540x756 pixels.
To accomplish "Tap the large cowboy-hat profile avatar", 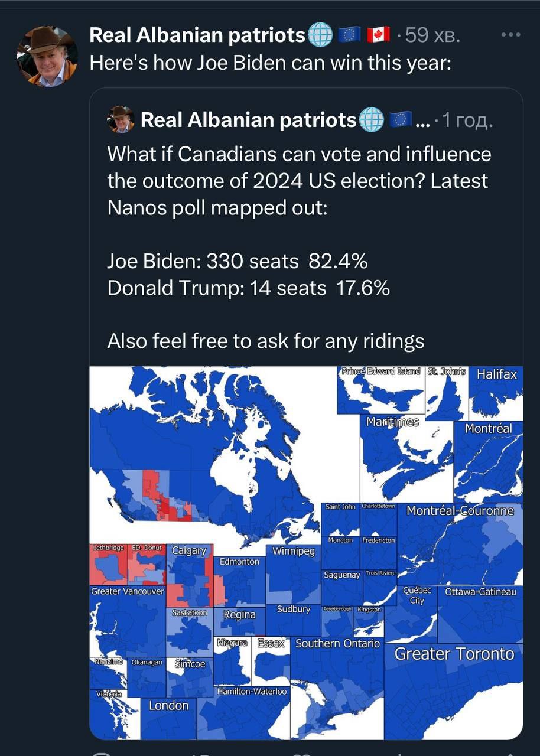I will click(47, 57).
